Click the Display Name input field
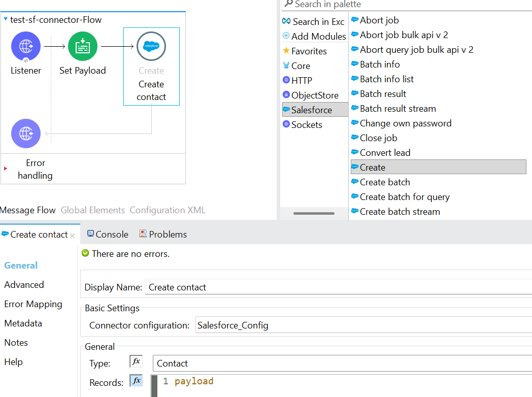The image size is (532, 397). click(338, 287)
